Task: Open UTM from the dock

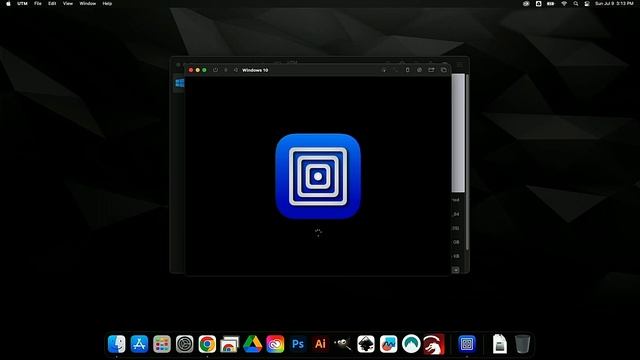Action: (467, 344)
